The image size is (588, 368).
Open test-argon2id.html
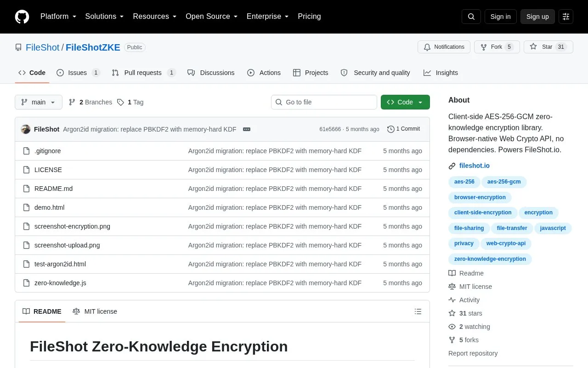(x=60, y=264)
